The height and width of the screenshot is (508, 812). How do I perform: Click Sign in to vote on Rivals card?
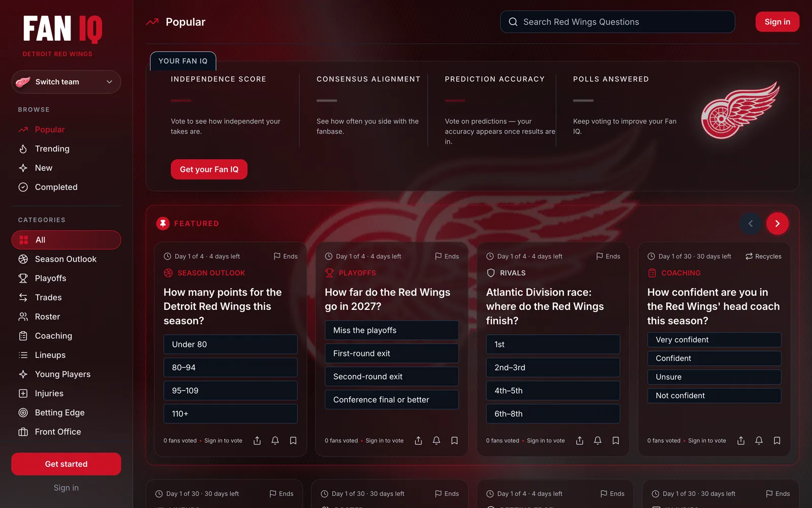[546, 440]
